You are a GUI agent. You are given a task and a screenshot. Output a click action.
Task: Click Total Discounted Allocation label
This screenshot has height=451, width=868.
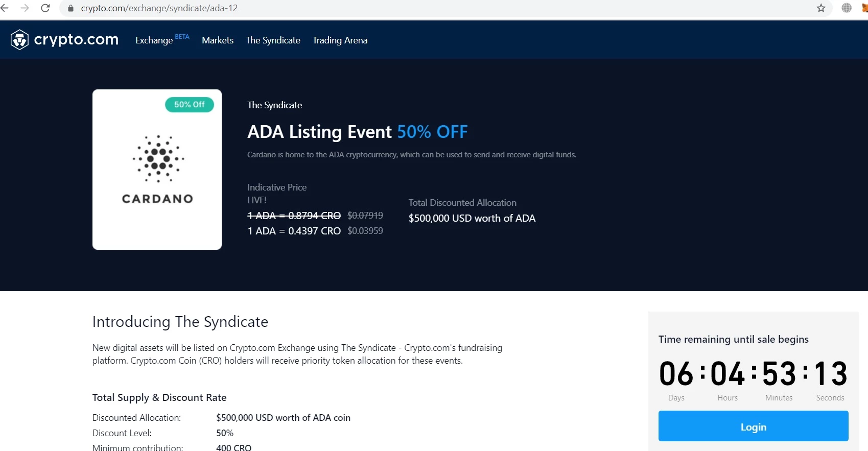tap(462, 203)
